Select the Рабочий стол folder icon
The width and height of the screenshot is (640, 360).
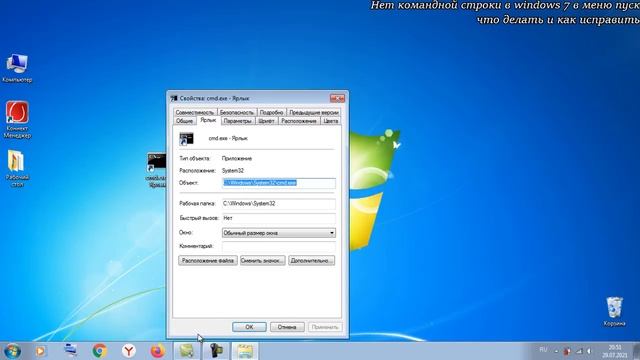tap(17, 168)
